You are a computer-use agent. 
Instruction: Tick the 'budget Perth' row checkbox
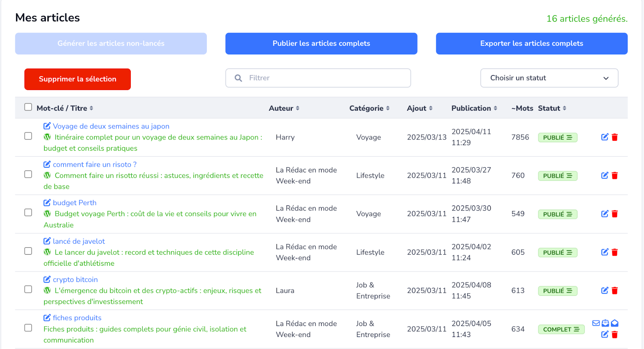(x=28, y=212)
